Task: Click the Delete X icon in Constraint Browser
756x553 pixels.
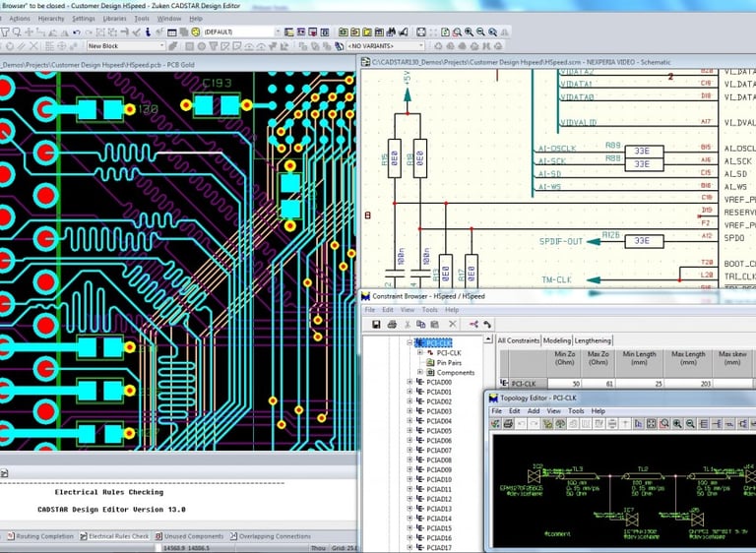Action: point(453,324)
